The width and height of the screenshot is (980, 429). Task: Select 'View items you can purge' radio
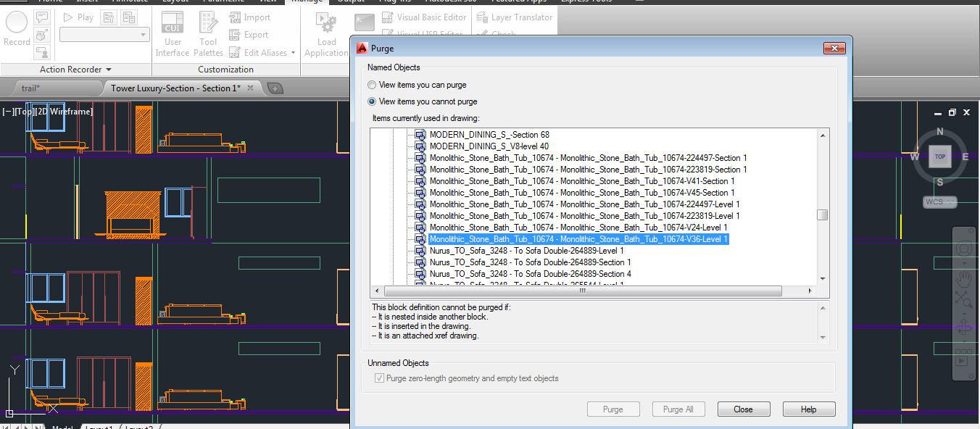373,85
